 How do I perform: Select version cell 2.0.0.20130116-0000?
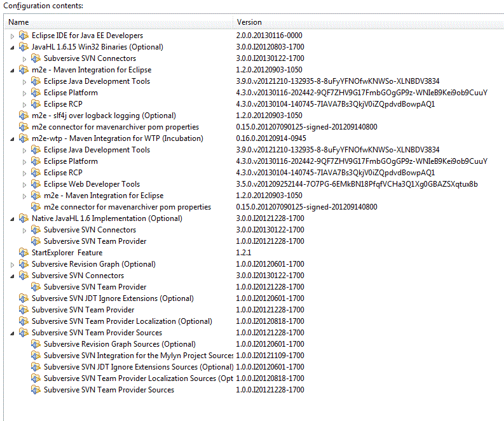[x=269, y=36]
